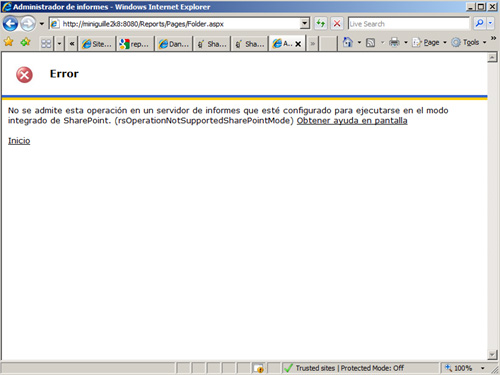Viewport: 500px width, 375px height.
Task: Show more toolbar commands chevron
Action: coord(494,38)
